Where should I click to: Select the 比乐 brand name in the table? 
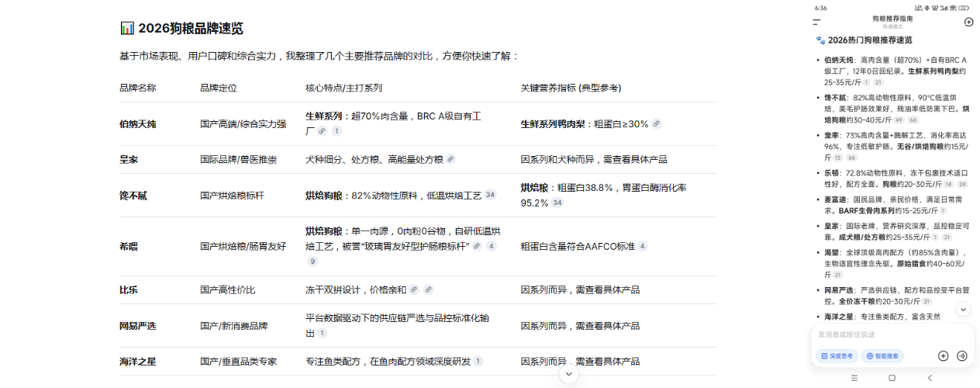(x=129, y=289)
